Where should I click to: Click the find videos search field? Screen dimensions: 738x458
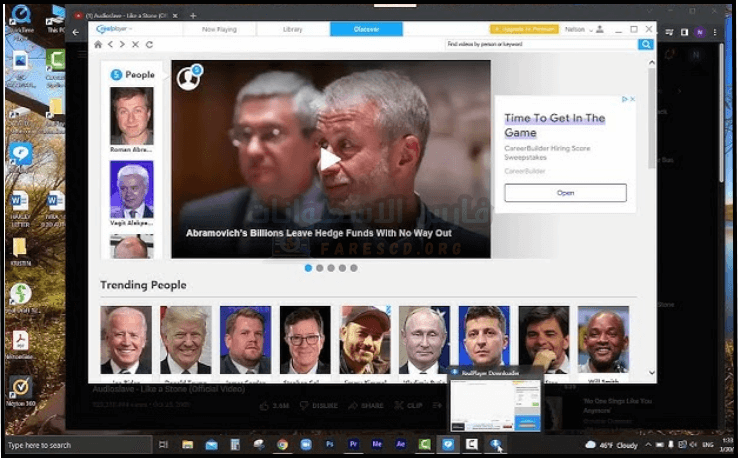tap(540, 45)
